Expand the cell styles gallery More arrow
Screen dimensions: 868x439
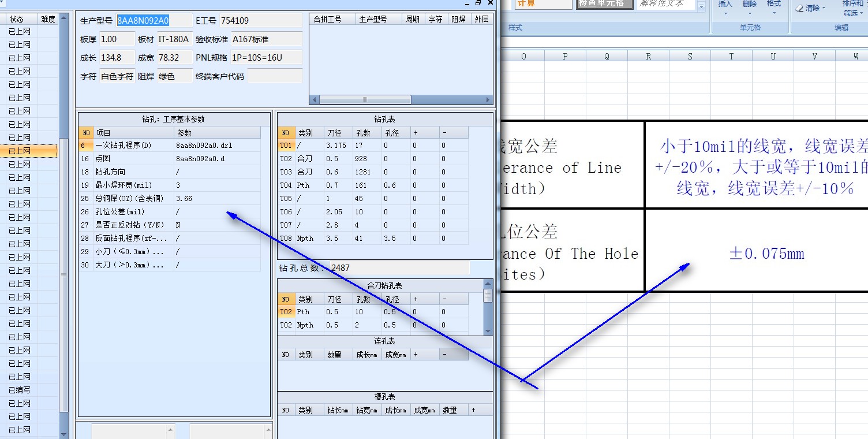tap(702, 7)
